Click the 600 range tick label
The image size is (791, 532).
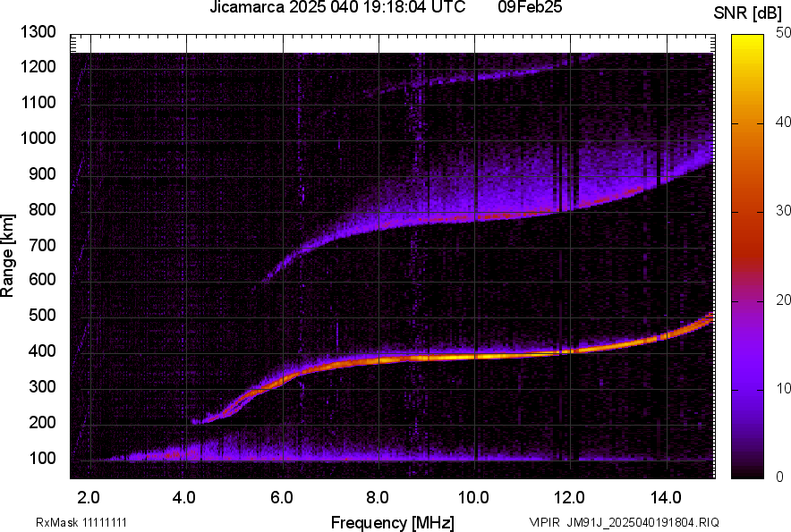[42, 279]
